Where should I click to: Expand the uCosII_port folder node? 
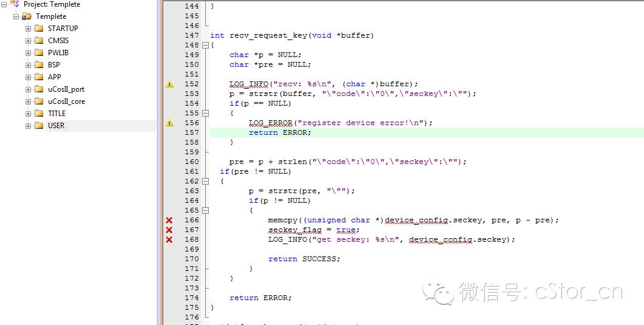pyautogui.click(x=28, y=89)
